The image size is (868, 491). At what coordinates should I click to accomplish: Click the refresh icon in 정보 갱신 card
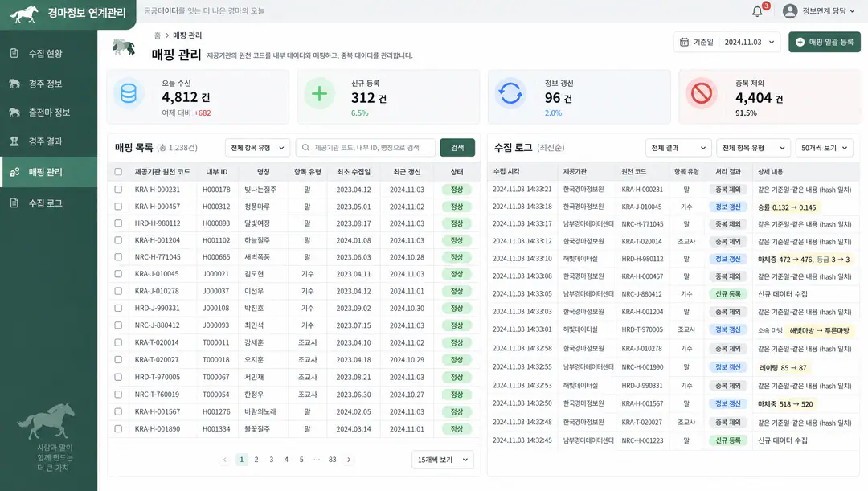point(510,93)
